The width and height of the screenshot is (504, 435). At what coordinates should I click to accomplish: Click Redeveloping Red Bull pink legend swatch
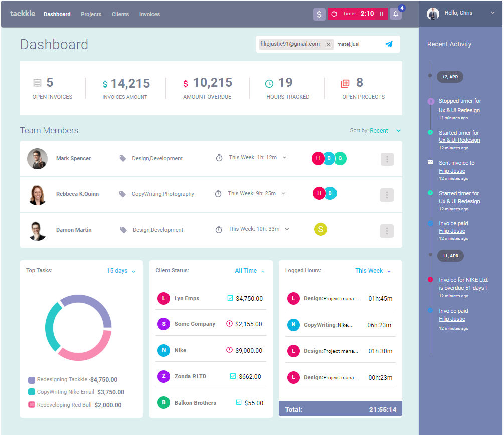coord(32,405)
